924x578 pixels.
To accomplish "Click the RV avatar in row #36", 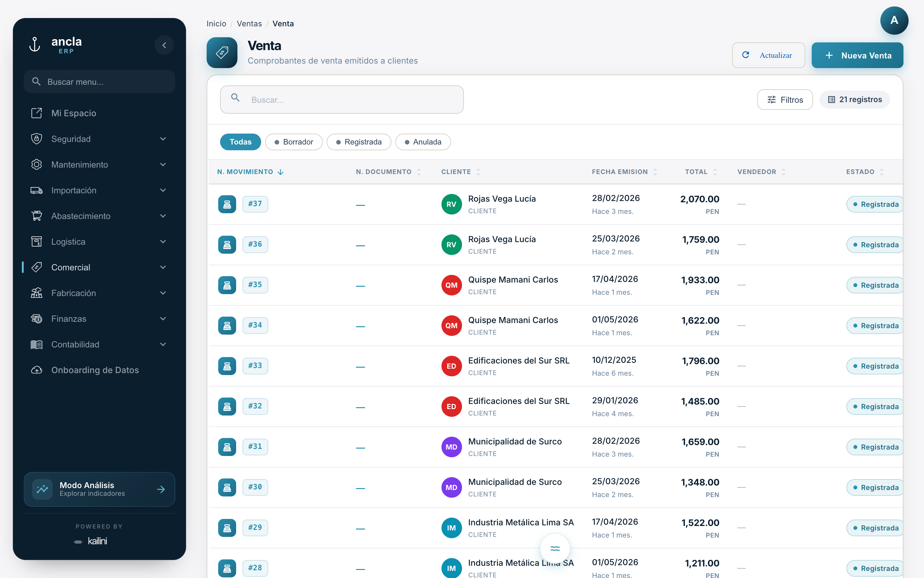I will (x=451, y=245).
